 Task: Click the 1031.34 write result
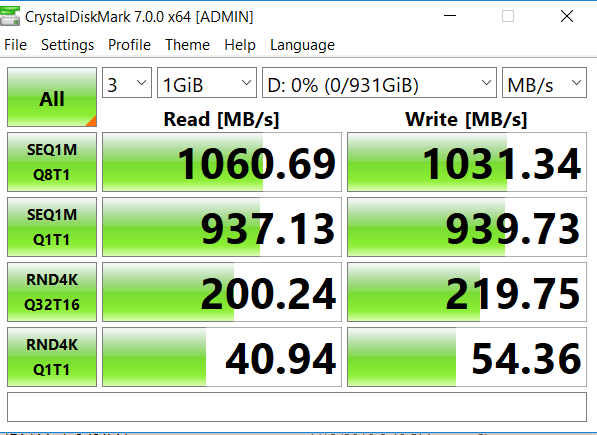467,162
